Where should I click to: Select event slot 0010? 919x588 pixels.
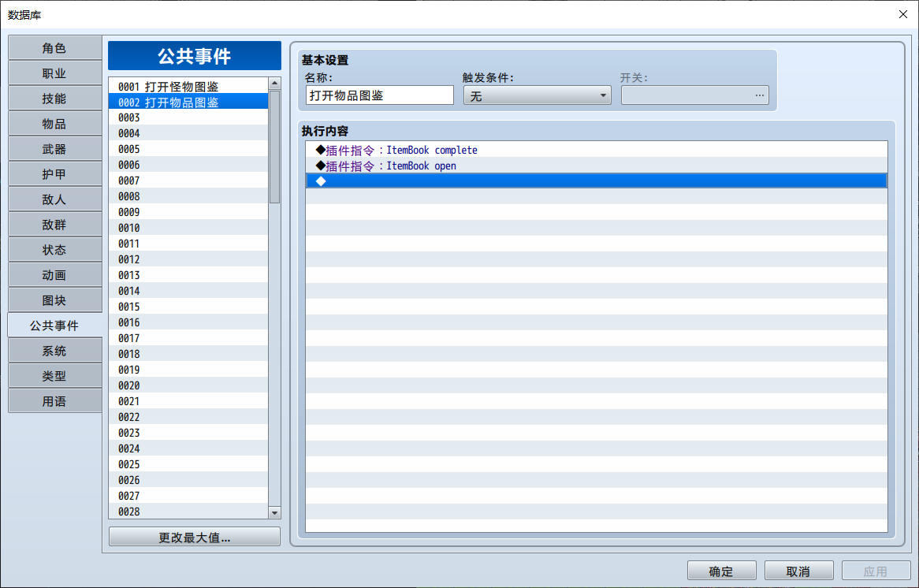[x=188, y=228]
